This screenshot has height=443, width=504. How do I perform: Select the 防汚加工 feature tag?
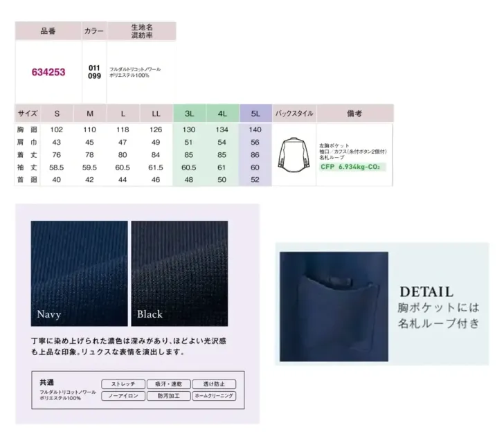pos(168,397)
